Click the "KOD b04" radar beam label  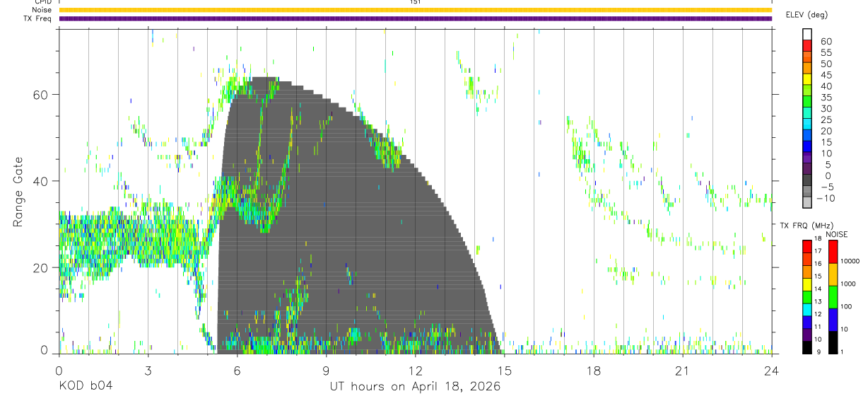(85, 386)
